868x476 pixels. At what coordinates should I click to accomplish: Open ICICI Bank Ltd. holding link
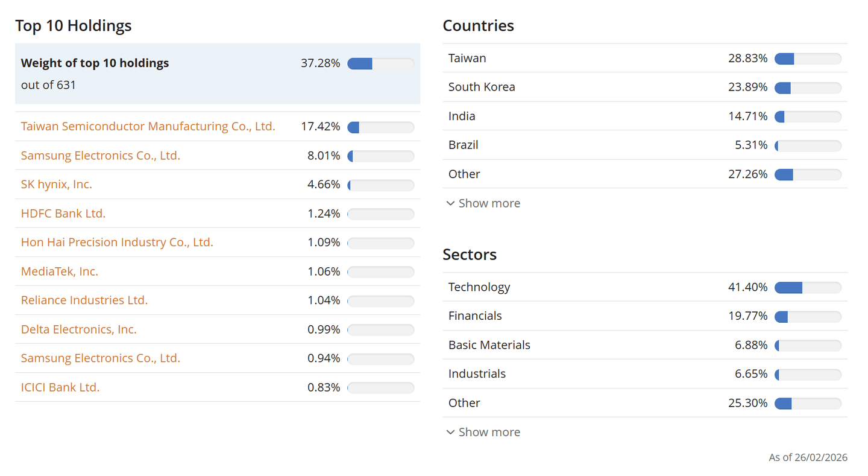[x=60, y=387]
